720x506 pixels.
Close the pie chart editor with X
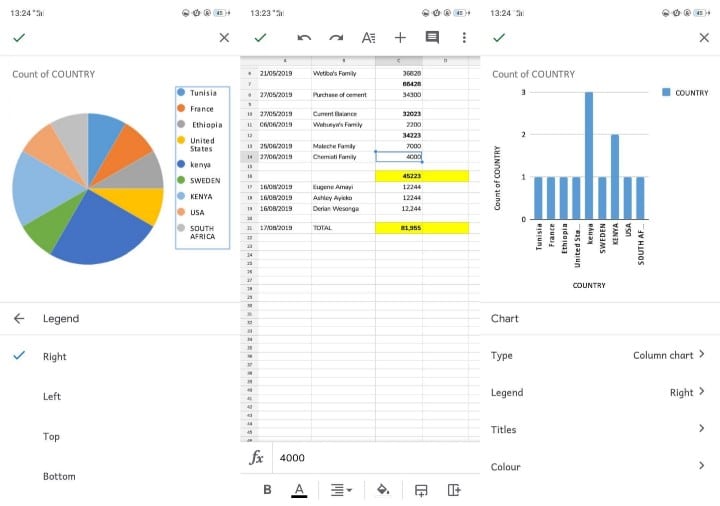click(224, 38)
